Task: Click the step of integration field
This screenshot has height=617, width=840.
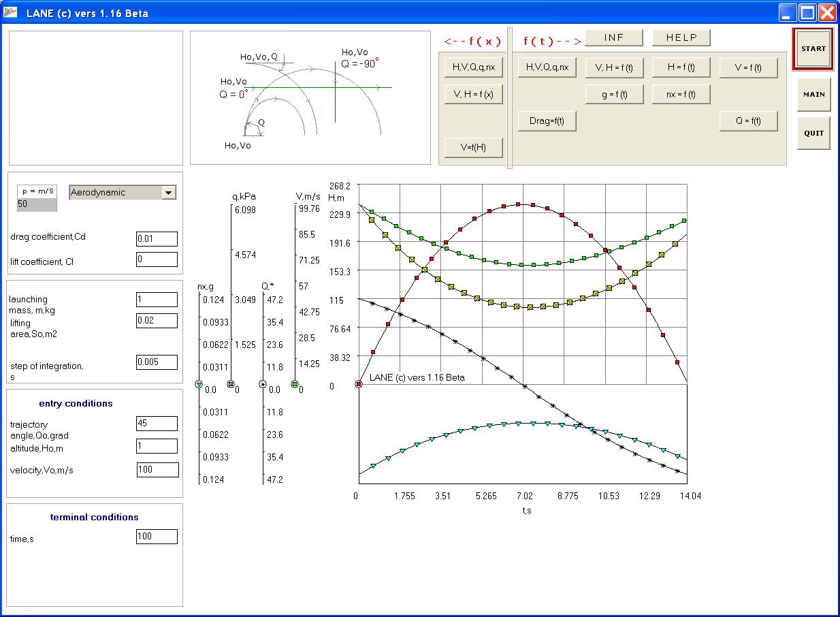Action: tap(157, 362)
